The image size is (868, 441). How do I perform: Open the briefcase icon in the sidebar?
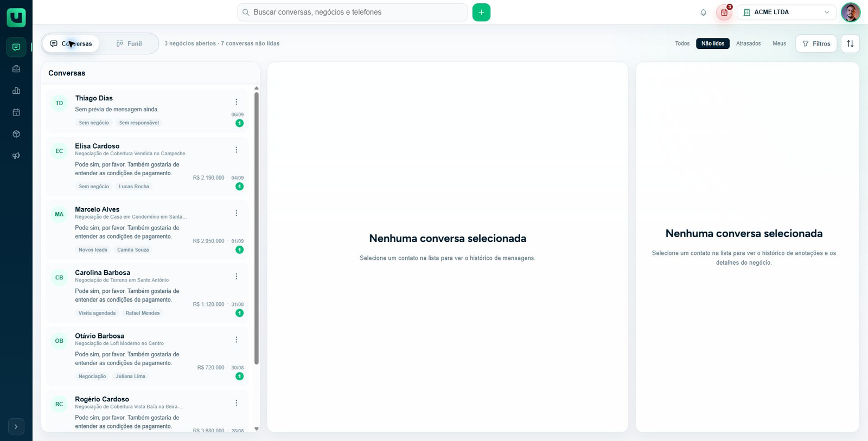coord(16,69)
